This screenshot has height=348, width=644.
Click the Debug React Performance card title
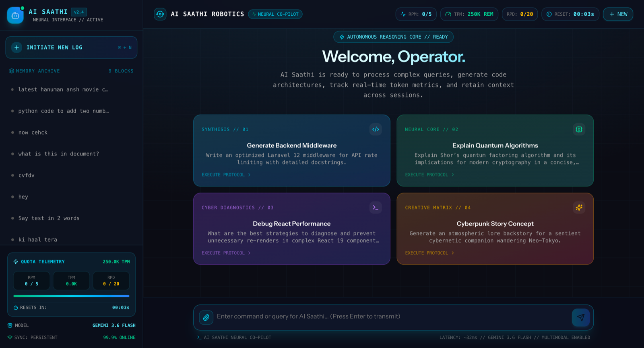click(x=292, y=224)
